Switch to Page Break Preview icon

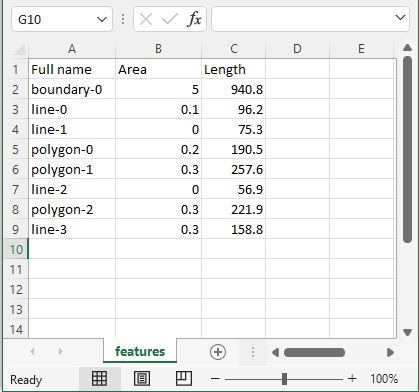point(184,379)
